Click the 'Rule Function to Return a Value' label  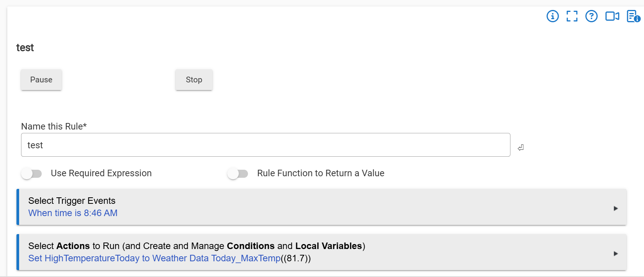(321, 173)
